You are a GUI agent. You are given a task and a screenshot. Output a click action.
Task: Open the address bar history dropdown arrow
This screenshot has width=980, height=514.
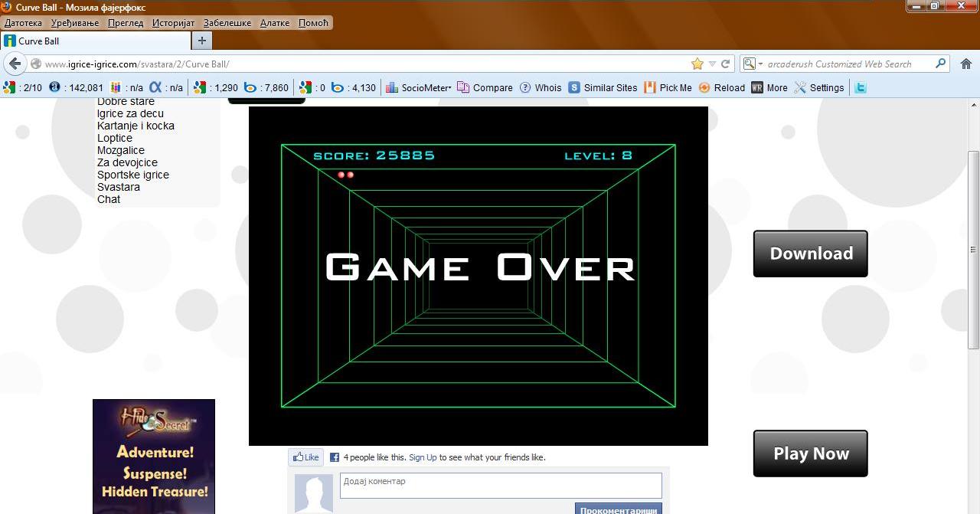(712, 64)
